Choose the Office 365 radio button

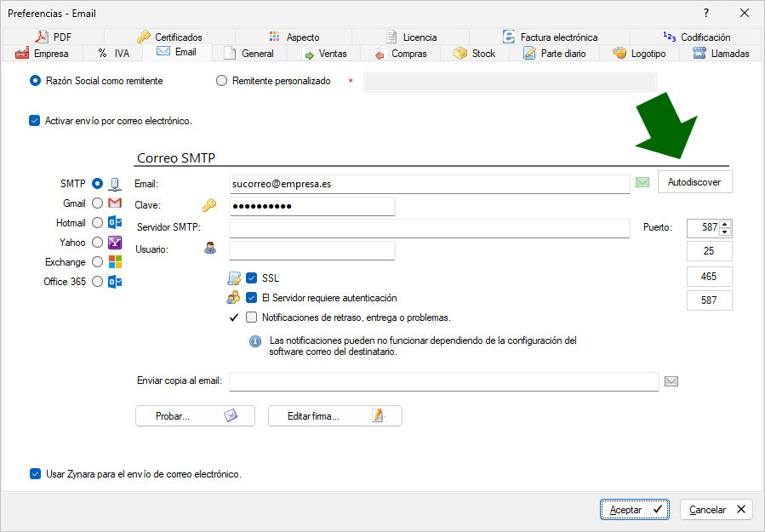(98, 282)
